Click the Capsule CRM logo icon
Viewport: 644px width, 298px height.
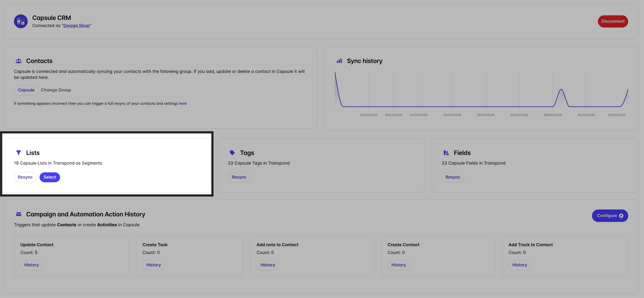21,21
